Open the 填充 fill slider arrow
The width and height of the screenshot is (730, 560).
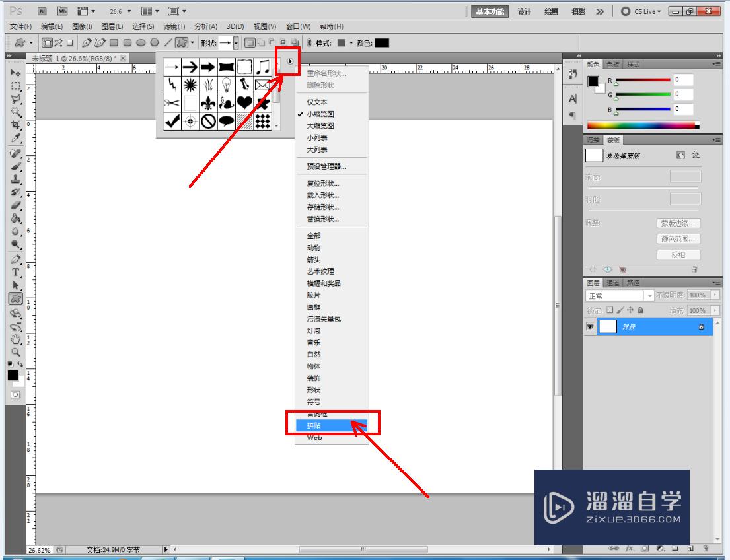tap(715, 310)
